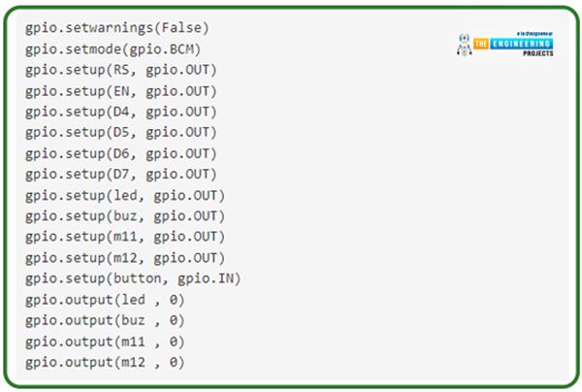Click the gpio.setup(D7, gpio.OUT) line
582x392 pixels.
(x=121, y=175)
